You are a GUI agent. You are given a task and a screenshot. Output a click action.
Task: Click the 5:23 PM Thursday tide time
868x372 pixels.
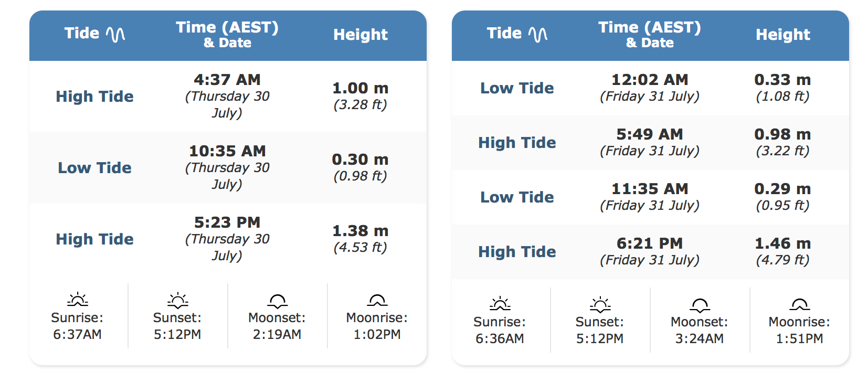pos(227,222)
